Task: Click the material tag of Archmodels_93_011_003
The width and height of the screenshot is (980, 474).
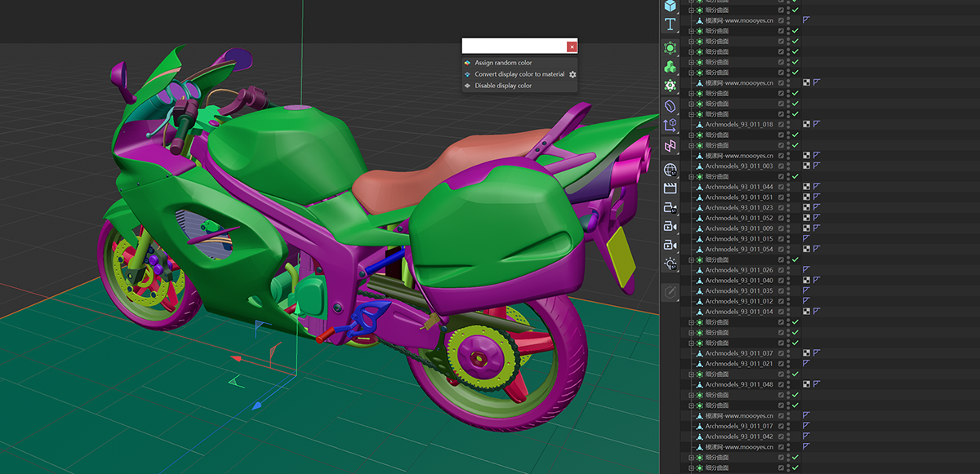Action: (806, 166)
